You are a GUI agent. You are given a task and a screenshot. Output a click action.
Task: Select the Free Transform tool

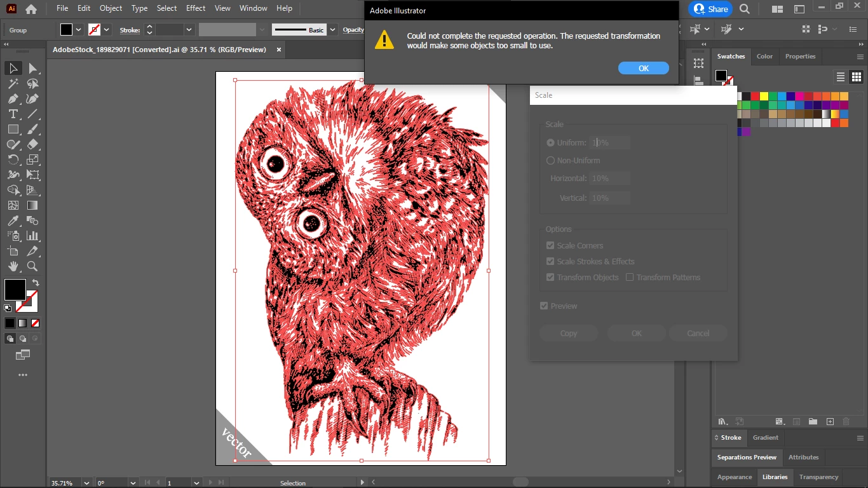pos(32,175)
